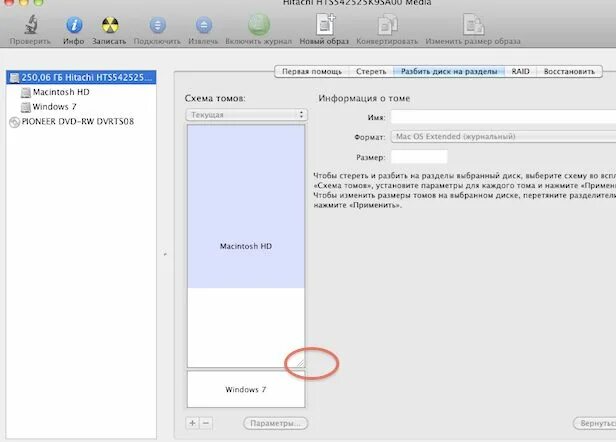This screenshot has height=442, width=616.
Task: Select Macintosh HD volume in sidebar
Action: coord(61,92)
